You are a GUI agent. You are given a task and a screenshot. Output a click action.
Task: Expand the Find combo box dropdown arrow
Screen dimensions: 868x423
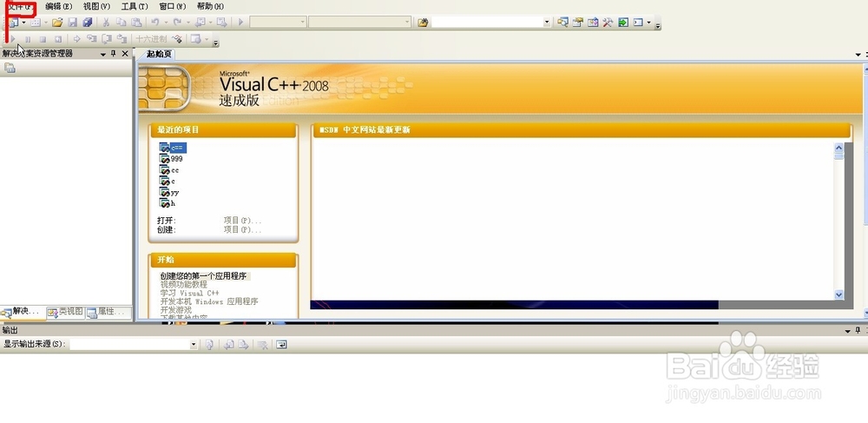547,23
